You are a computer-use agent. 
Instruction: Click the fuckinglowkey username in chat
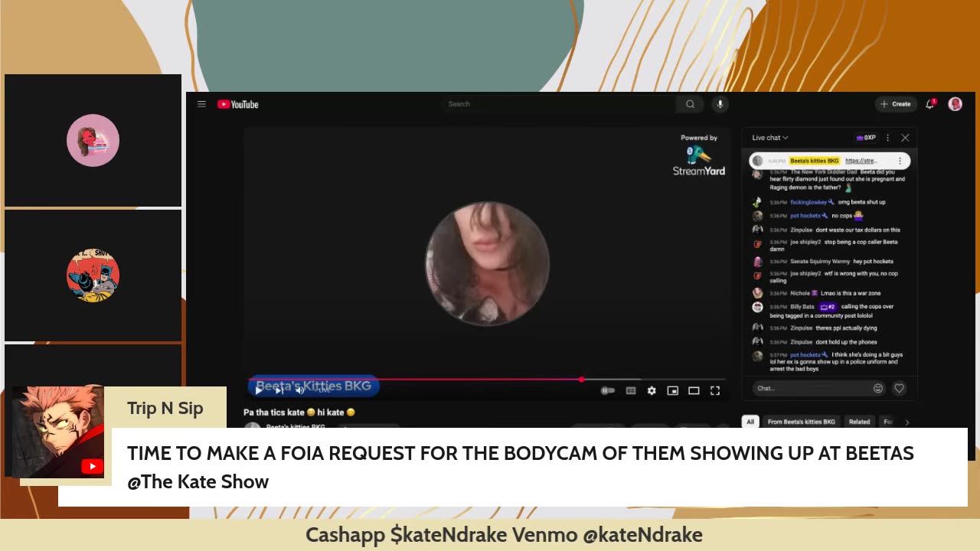tap(809, 202)
